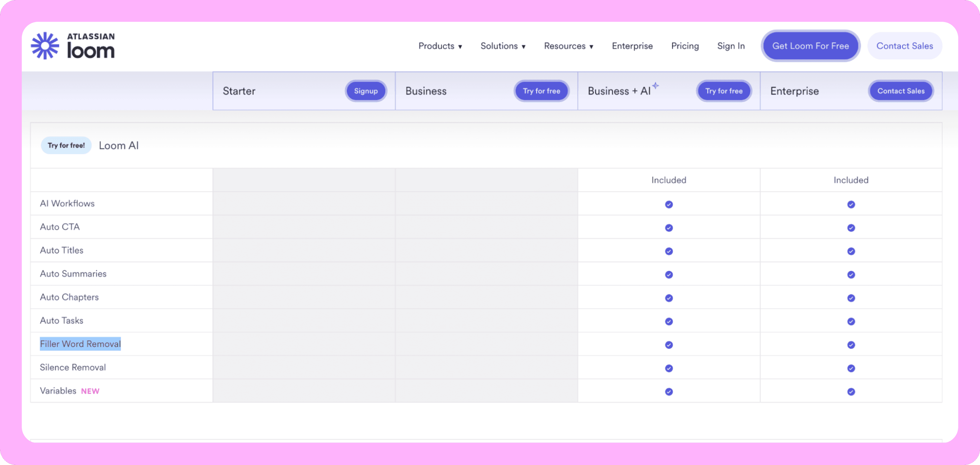980x465 pixels.
Task: Open the Solutions dropdown
Action: coord(503,46)
